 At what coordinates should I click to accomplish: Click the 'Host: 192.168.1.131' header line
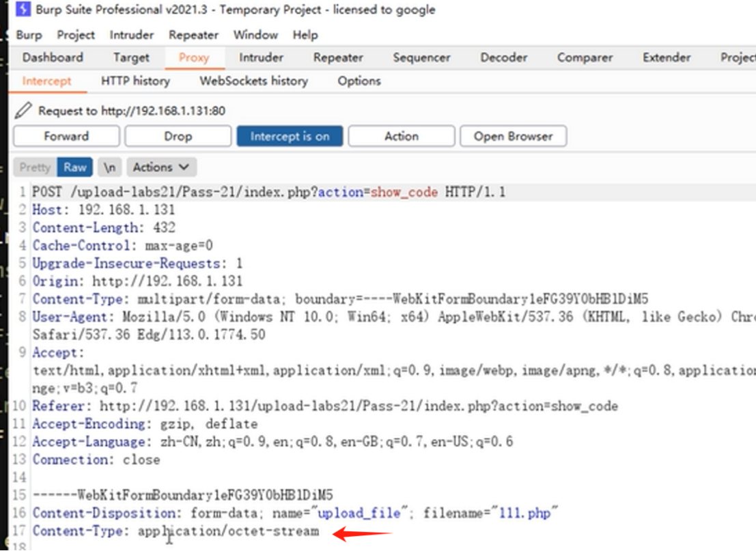103,210
